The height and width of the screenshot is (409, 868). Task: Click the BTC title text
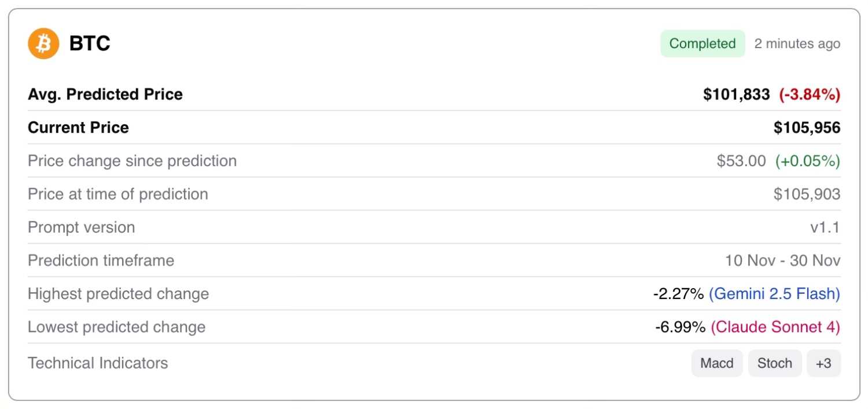tap(90, 43)
